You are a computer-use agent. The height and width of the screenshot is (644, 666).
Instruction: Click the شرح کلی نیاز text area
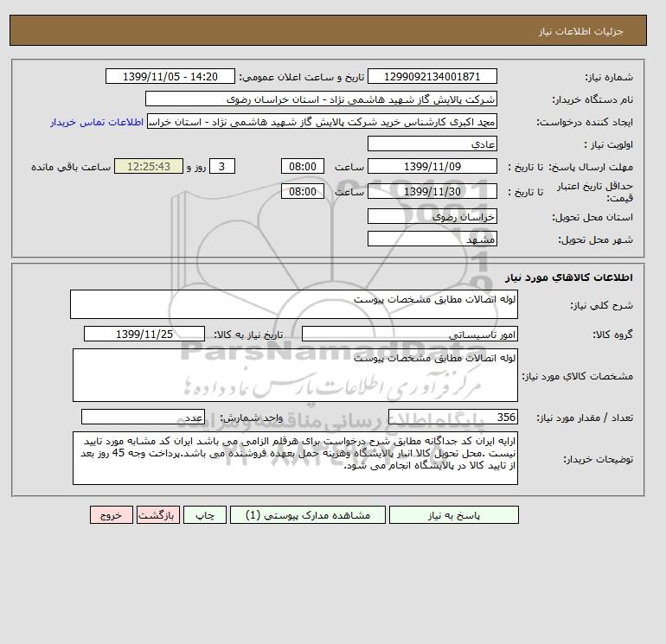point(294,304)
